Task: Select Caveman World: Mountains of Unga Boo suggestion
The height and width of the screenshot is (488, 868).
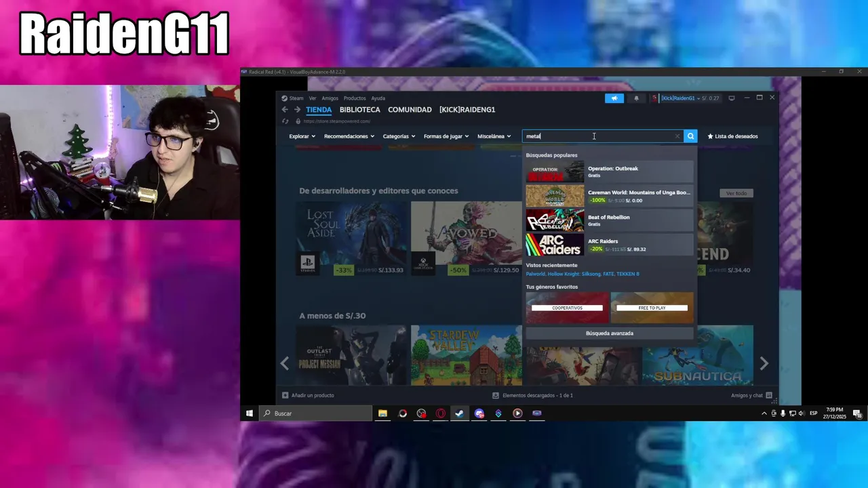Action: point(609,196)
